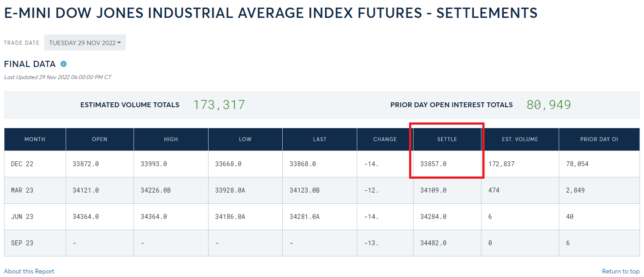Click the prior day open interest total 80,949

[549, 105]
